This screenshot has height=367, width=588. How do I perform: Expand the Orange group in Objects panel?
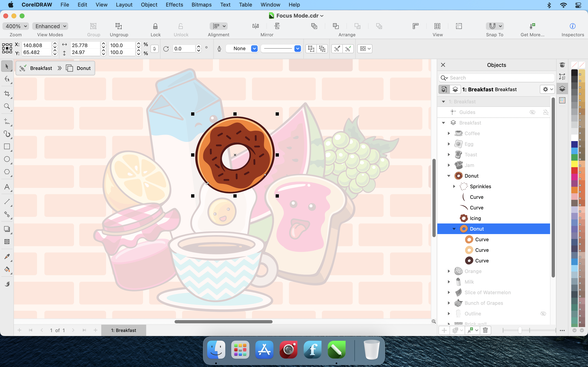click(449, 271)
